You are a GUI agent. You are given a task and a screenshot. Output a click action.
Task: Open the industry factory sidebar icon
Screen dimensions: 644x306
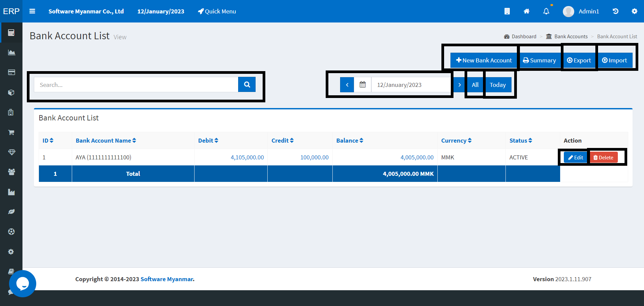(11, 192)
